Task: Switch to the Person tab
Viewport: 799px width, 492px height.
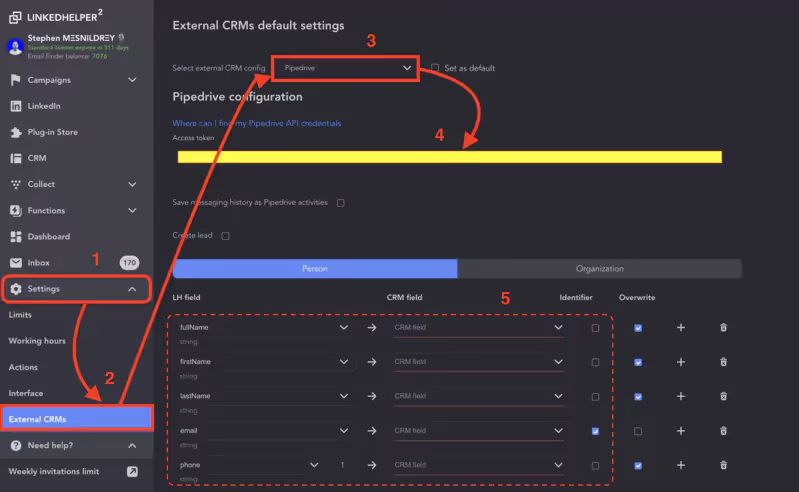Action: coord(315,268)
